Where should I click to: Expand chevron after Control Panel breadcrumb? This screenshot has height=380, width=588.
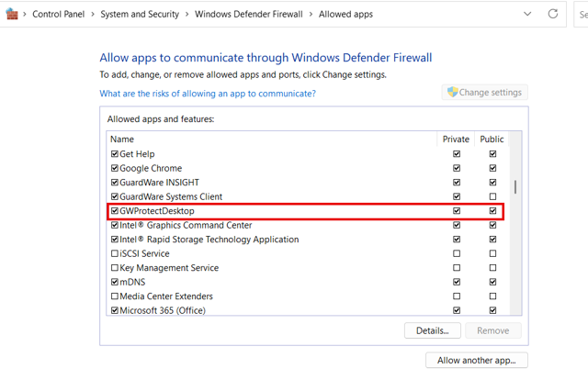point(90,15)
